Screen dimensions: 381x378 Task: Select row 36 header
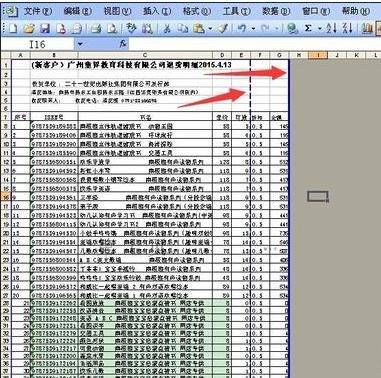[x=6, y=363]
